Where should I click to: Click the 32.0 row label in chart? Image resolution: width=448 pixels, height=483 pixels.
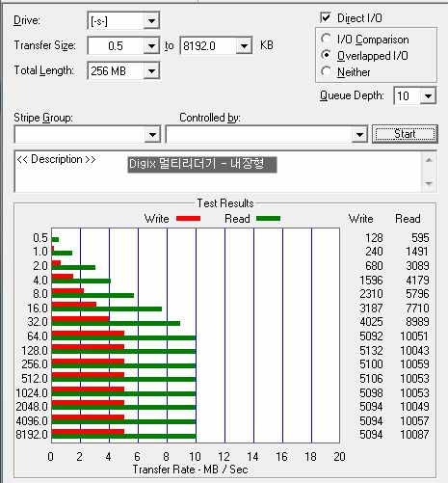tap(38, 322)
